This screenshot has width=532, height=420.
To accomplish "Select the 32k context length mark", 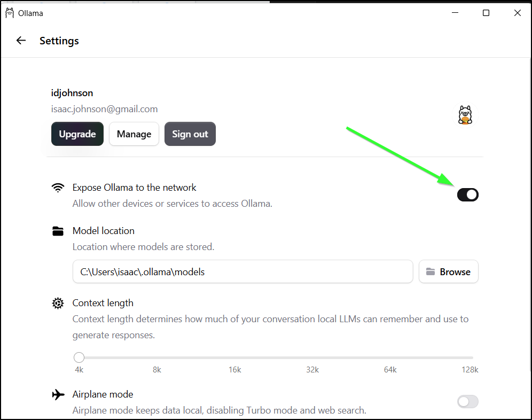I will tap(312, 370).
